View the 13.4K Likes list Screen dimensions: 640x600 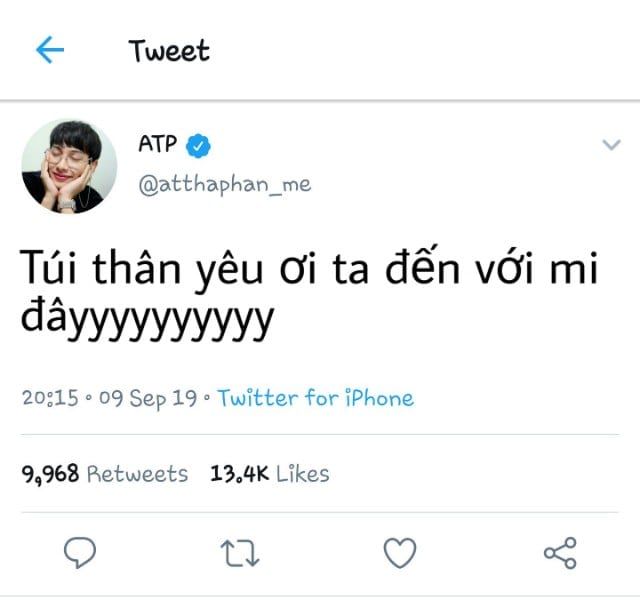pos(270,474)
